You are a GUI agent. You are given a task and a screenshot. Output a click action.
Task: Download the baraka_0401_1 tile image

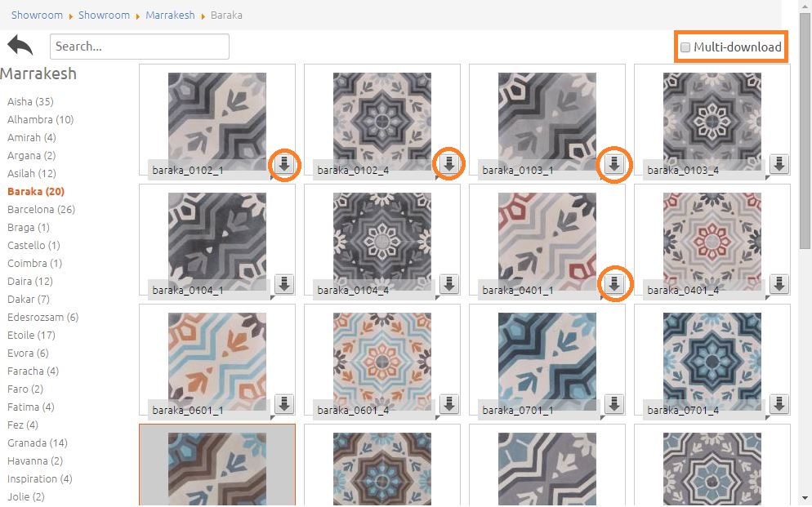[x=614, y=284]
